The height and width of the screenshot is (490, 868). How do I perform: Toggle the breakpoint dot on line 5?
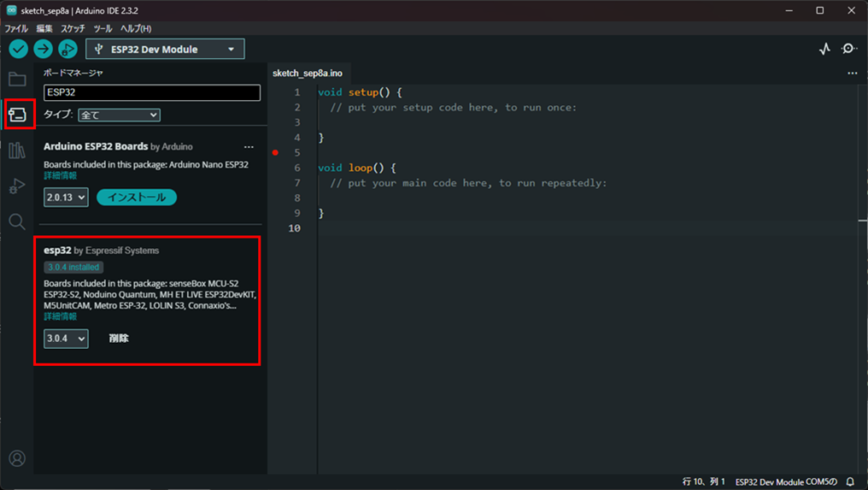275,152
